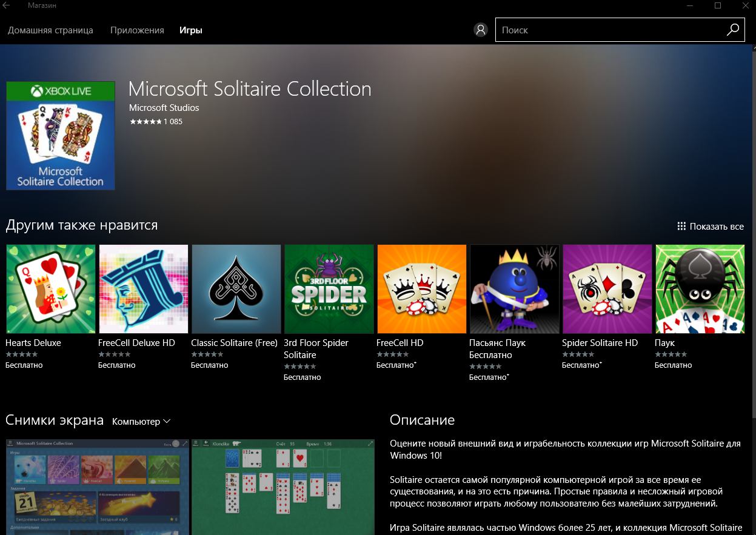
Task: Open the Klondike gameplay screenshot
Action: (x=283, y=487)
